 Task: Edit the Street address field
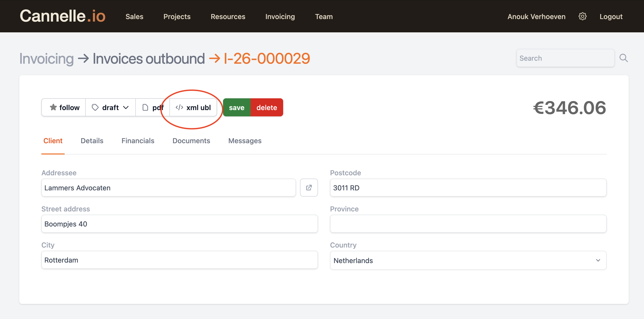click(x=179, y=224)
